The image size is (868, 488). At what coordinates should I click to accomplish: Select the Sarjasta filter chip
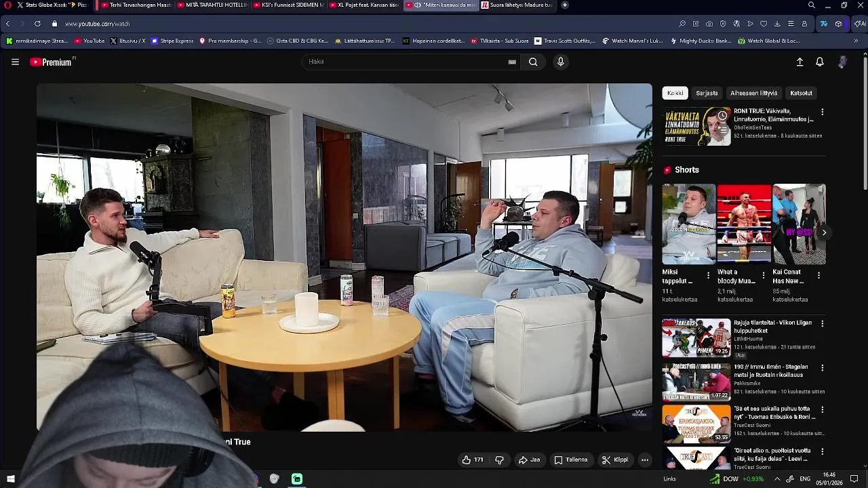coord(707,94)
